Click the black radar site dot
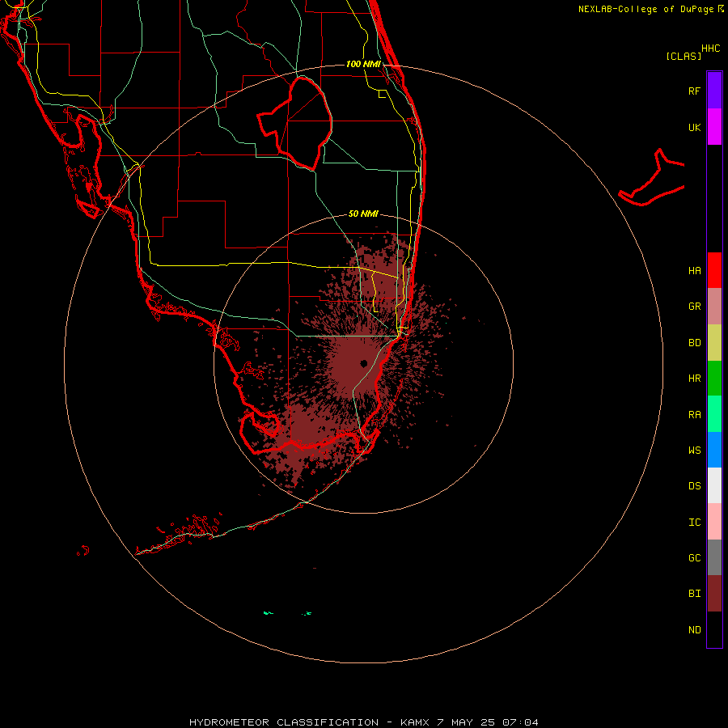This screenshot has width=728, height=728. pyautogui.click(x=363, y=363)
